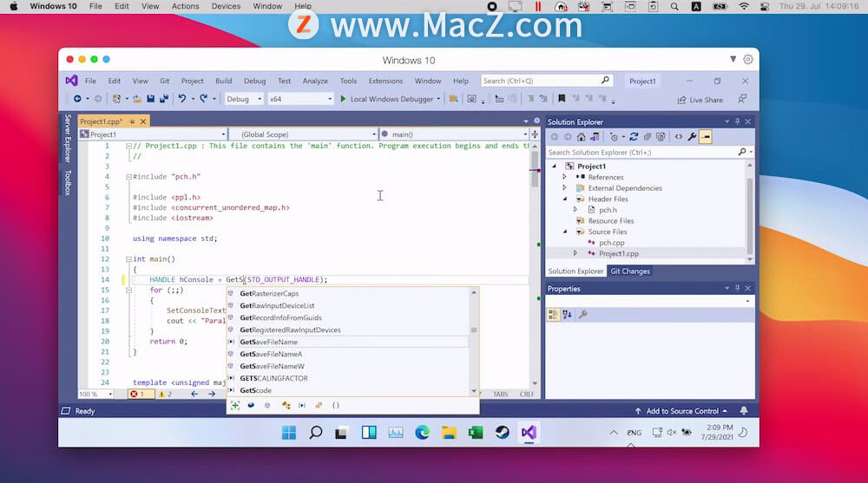This screenshot has height=483, width=868.
Task: Click the bookmark icon in toolbar
Action: [x=562, y=99]
